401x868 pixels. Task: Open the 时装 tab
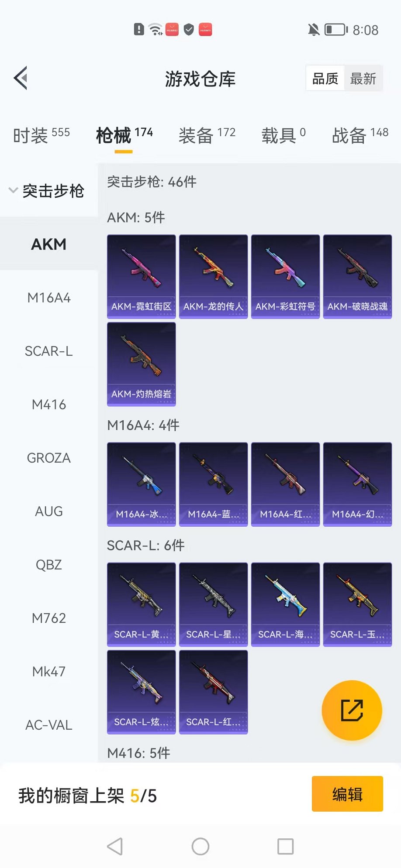41,135
